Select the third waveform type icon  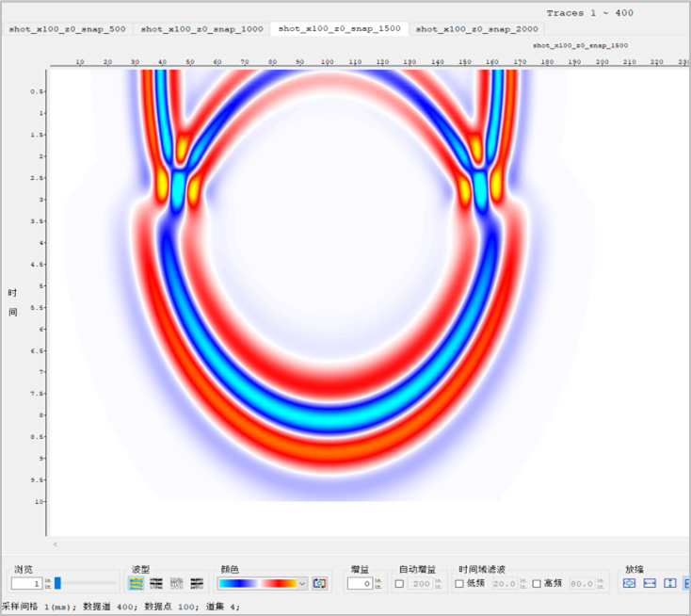[176, 584]
